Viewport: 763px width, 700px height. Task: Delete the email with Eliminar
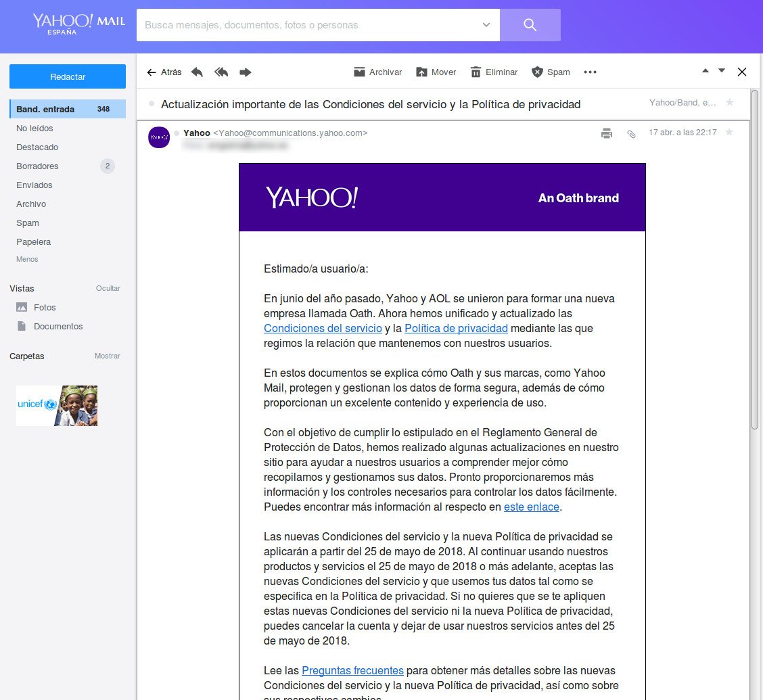coord(494,72)
